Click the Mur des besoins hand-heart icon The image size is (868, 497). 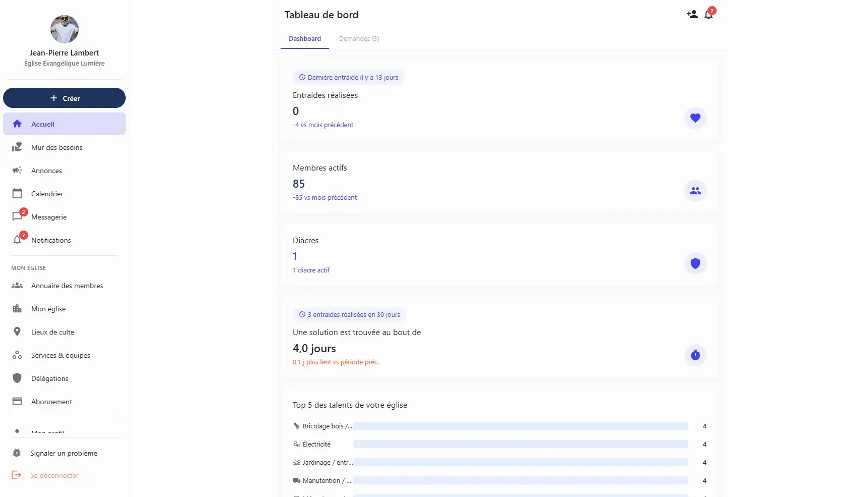(17, 147)
